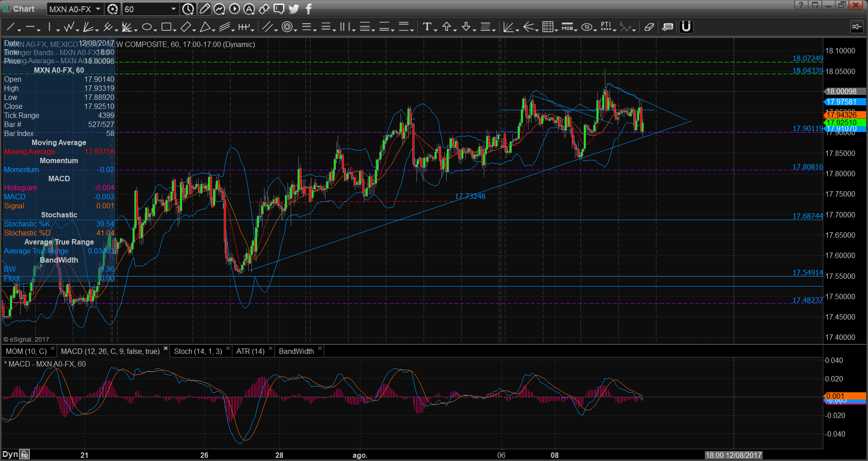
Task: Select the Gann grid tool
Action: (x=547, y=27)
